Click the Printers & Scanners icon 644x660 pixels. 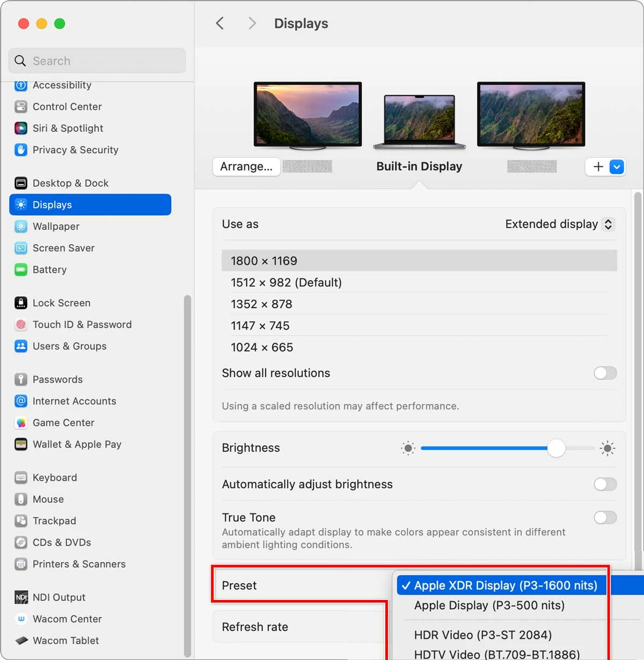pyautogui.click(x=21, y=564)
